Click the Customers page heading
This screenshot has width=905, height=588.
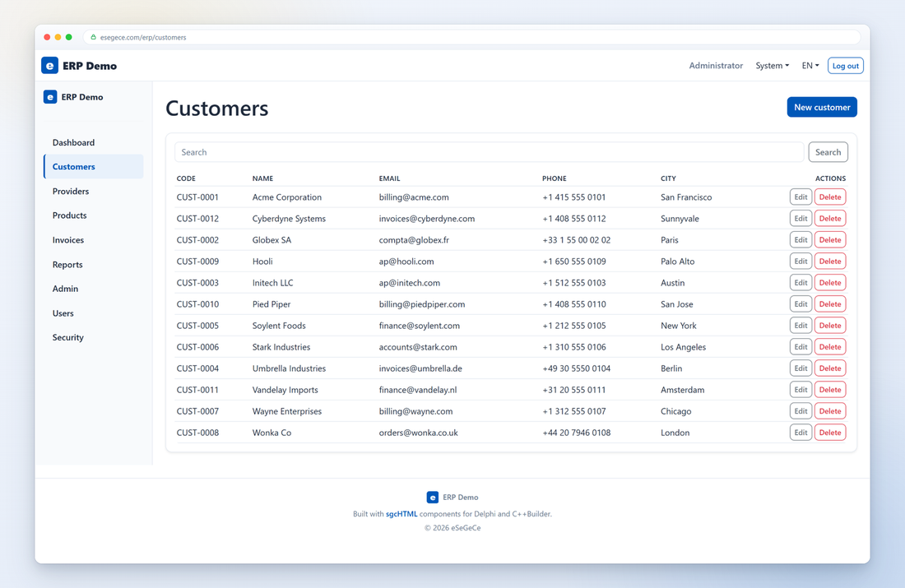217,109
